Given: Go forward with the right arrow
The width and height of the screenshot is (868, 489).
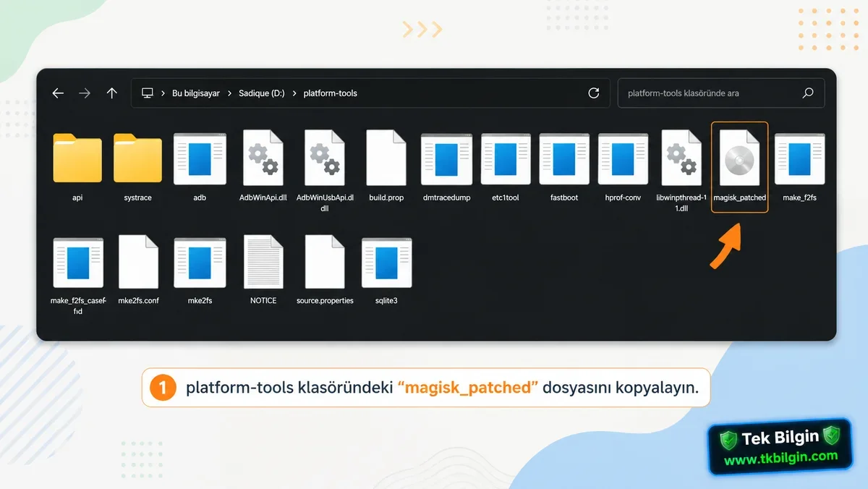Looking at the screenshot, I should click(x=85, y=93).
